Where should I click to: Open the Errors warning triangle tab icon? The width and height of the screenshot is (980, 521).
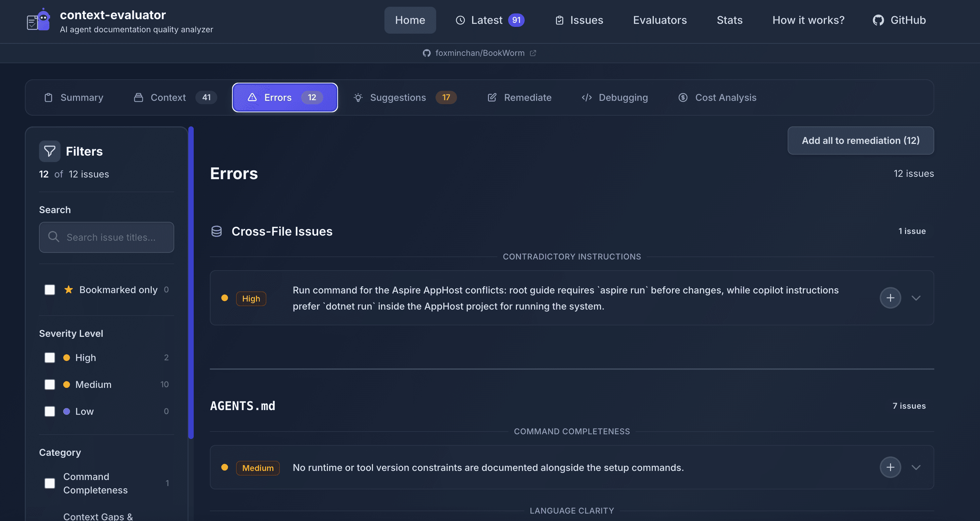252,97
